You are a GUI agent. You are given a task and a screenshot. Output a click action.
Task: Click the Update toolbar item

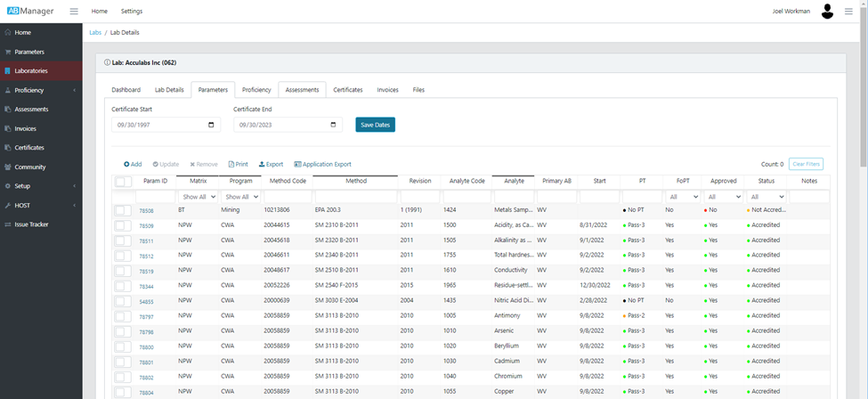166,165
